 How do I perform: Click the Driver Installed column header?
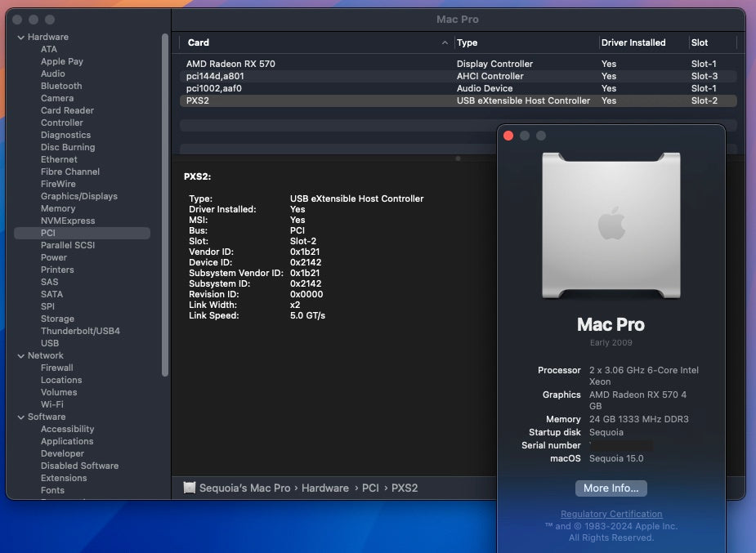pos(633,42)
